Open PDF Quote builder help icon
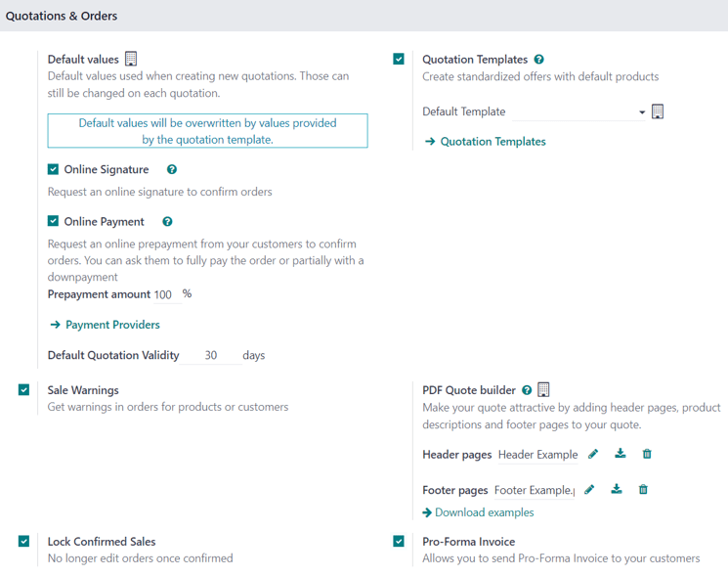The width and height of the screenshot is (728, 577). click(x=527, y=390)
